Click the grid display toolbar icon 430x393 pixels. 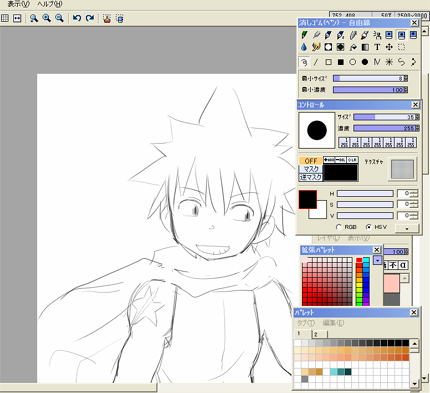pyautogui.click(x=5, y=18)
